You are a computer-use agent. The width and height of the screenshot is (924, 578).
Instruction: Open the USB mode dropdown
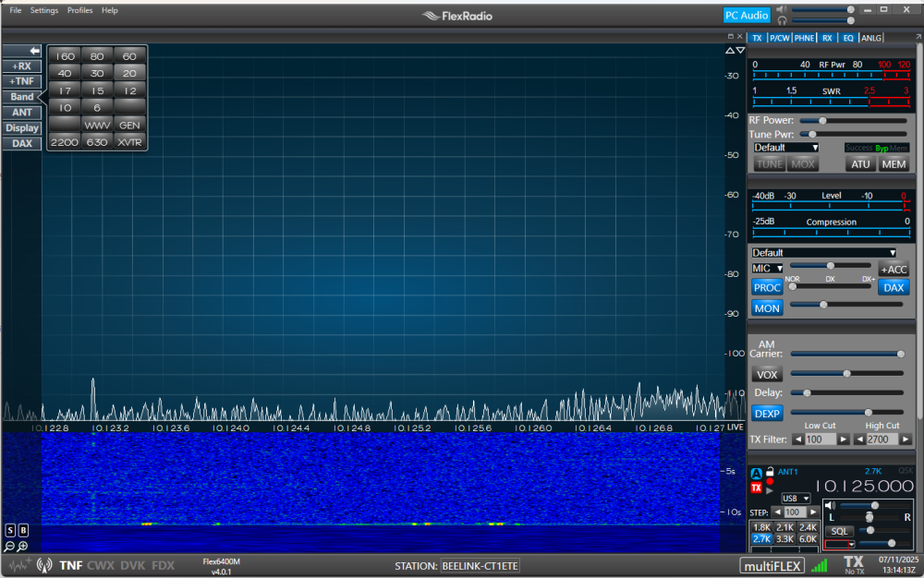(x=796, y=498)
